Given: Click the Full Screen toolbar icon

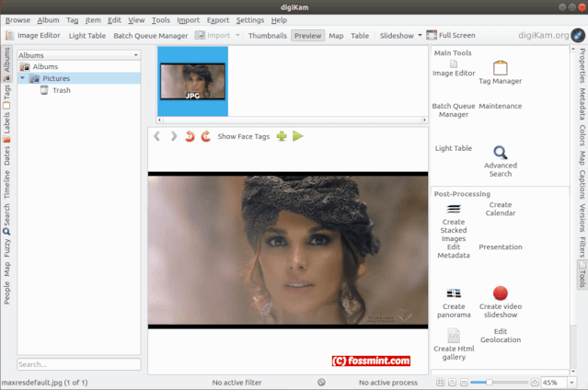Looking at the screenshot, I should point(432,35).
